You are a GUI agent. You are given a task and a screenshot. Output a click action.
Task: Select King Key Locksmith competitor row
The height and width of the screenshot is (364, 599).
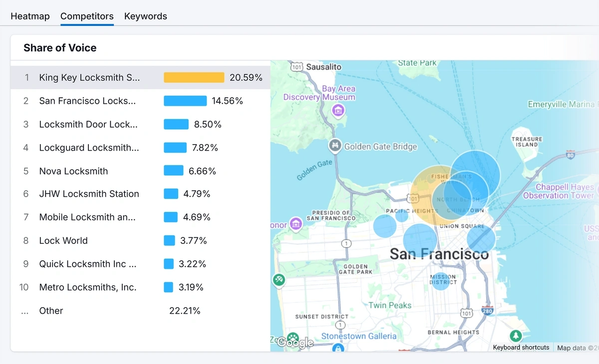pos(140,78)
